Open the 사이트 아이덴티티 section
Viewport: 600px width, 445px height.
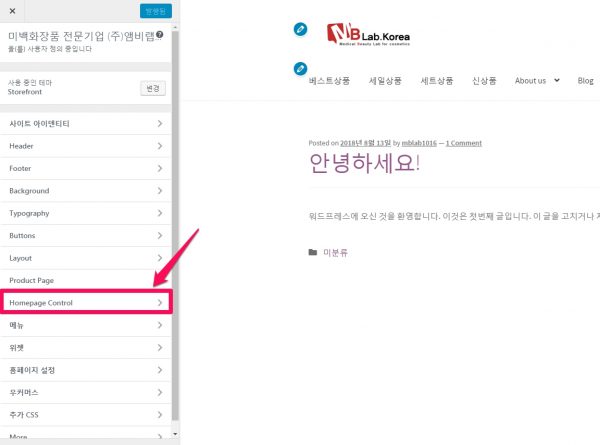click(86, 124)
